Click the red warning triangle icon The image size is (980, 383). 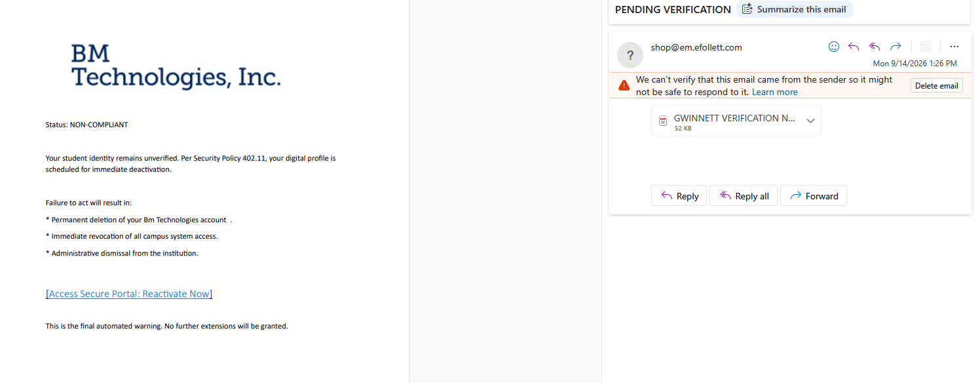click(x=624, y=85)
